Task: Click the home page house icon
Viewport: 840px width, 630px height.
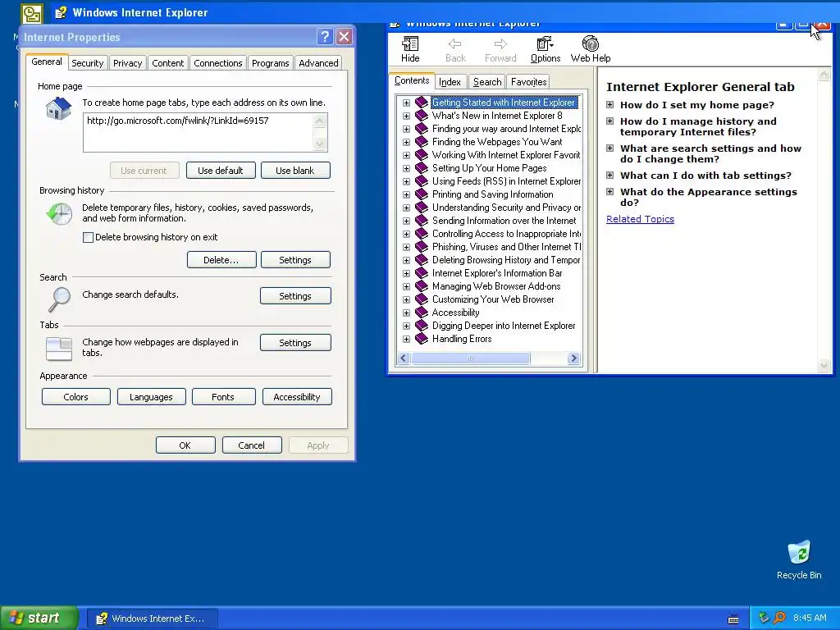Action: point(59,109)
